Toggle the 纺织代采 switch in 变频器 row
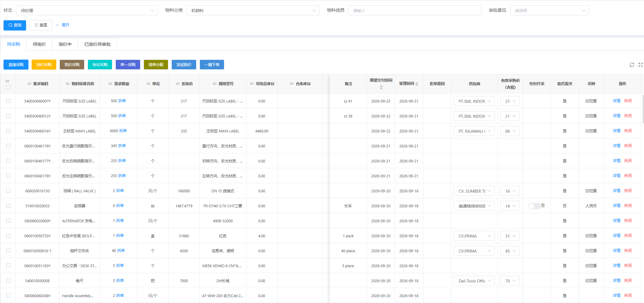The image size is (644, 303). point(534,206)
